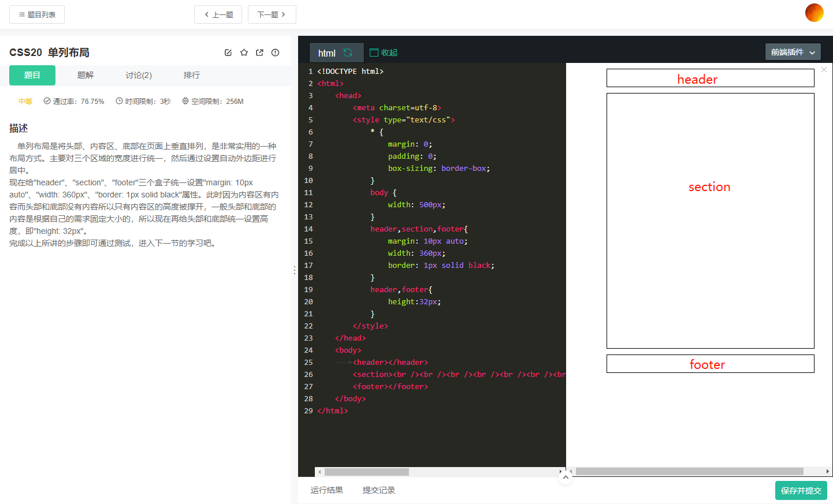Close the preview pane with X
The height and width of the screenshot is (504, 833).
point(824,69)
